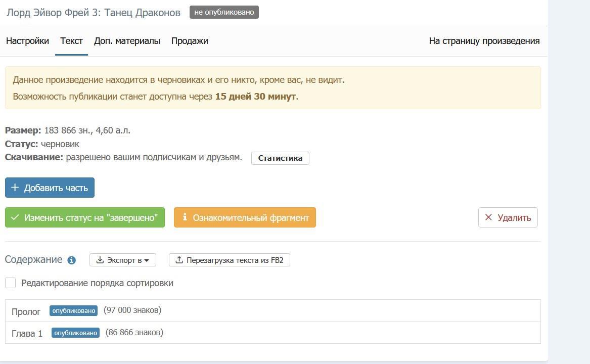Screen dimensions: 590x364
Task: Click the plus icon on Добавить часть
Action: click(15, 188)
